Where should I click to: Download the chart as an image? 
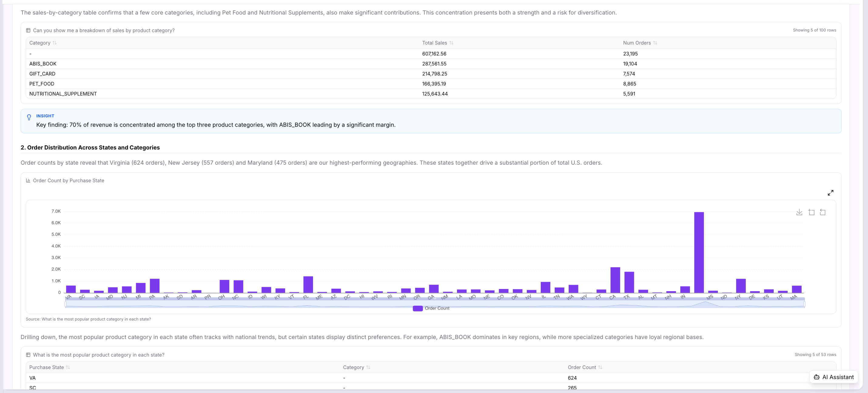799,212
